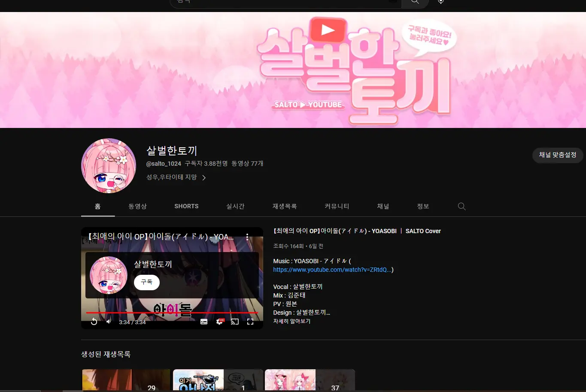Open the Cast icon in the player

pyautogui.click(x=234, y=321)
